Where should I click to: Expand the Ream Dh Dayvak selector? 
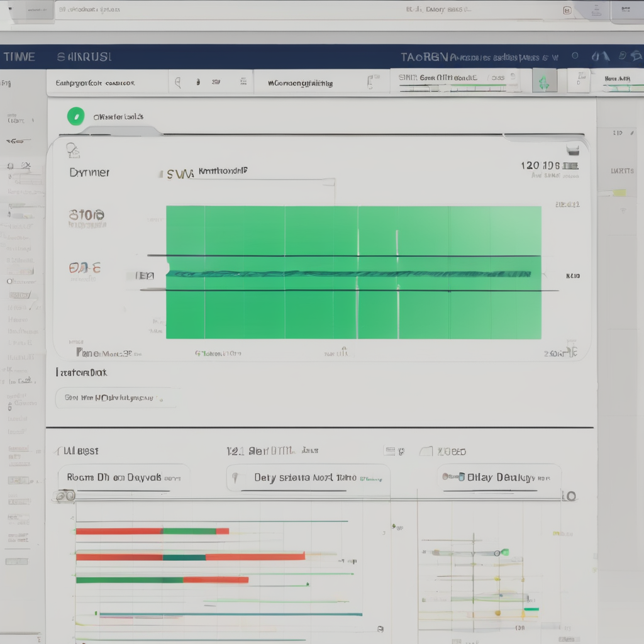[123, 477]
